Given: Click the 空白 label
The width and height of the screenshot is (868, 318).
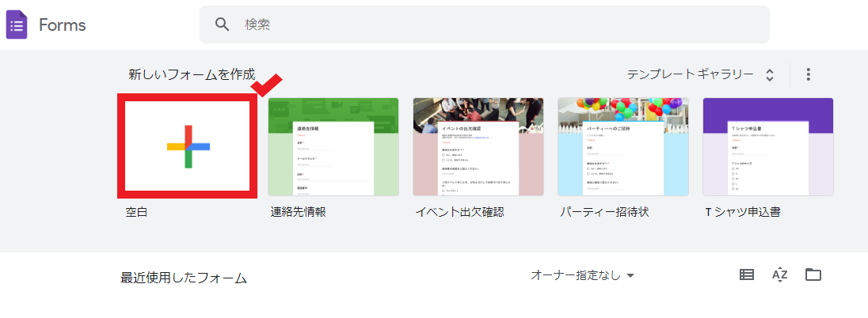Looking at the screenshot, I should [x=137, y=212].
